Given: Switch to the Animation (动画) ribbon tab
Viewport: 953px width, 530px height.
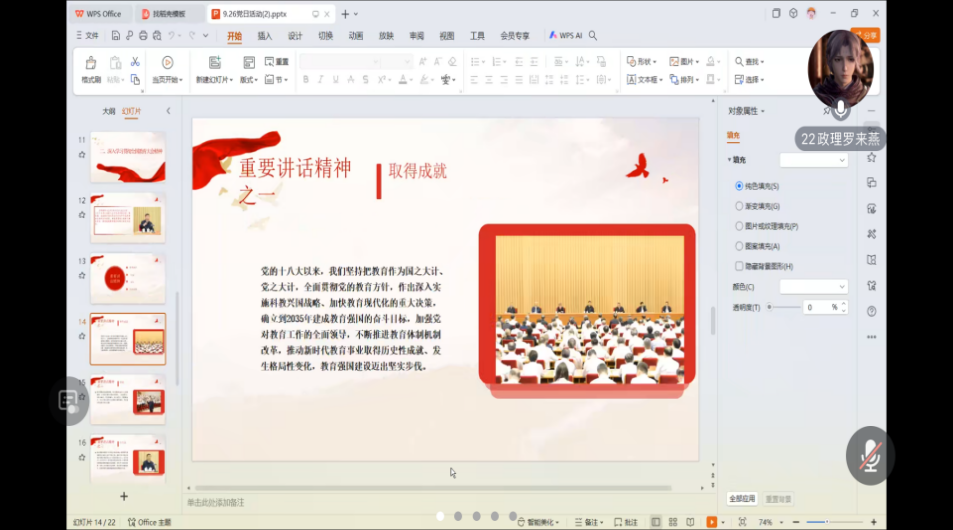Looking at the screenshot, I should coord(356,36).
